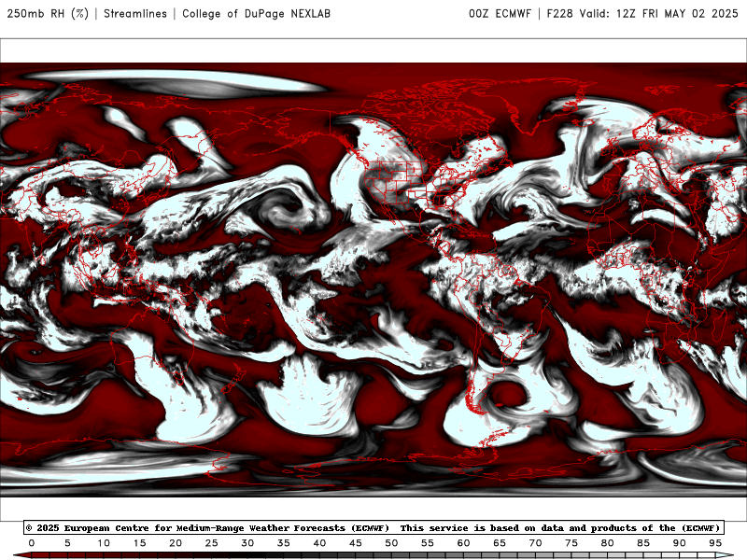
Task: Click the "25" label on color scale
Action: click(212, 543)
